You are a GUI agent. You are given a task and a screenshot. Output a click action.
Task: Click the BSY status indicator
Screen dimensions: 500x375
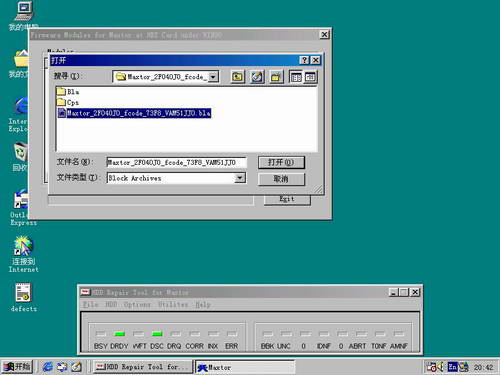pos(101,334)
